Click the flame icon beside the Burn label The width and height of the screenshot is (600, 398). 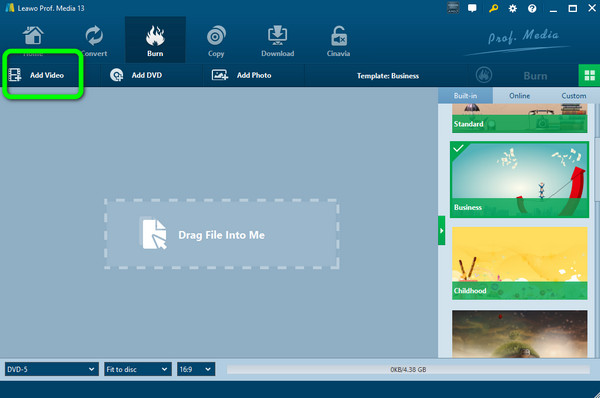484,75
